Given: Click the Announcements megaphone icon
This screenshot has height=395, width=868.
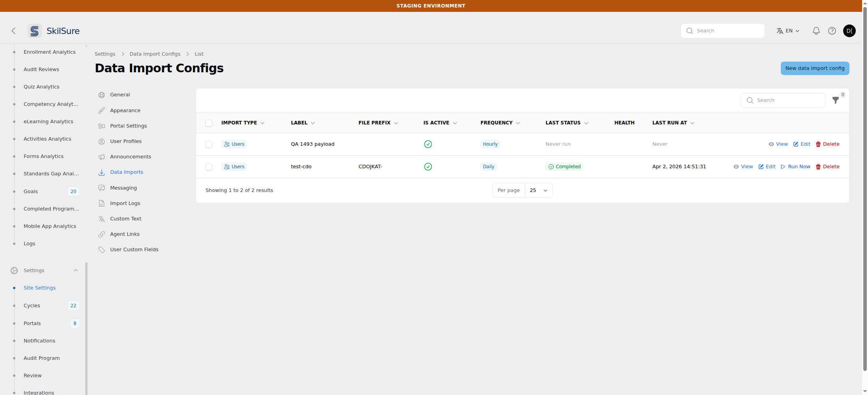Looking at the screenshot, I should (102, 157).
